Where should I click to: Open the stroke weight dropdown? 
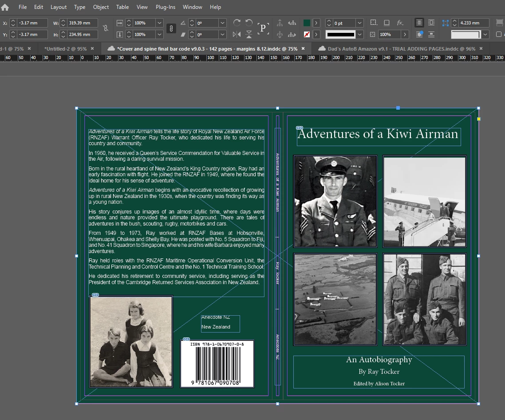pos(359,23)
